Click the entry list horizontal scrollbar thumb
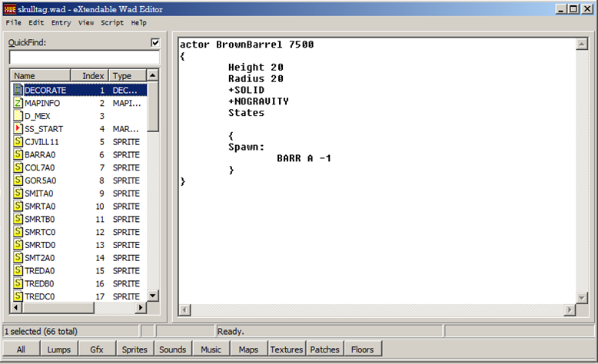Image resolution: width=598 pixels, height=364 pixels. tap(58, 307)
